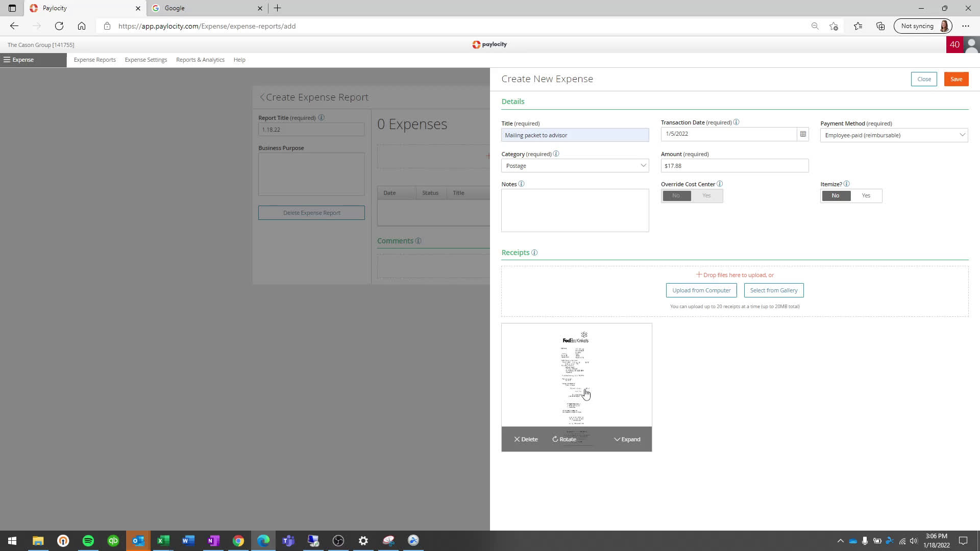Open the Category dropdown showing Postage
Image resolution: width=980 pixels, height=551 pixels.
tap(575, 165)
